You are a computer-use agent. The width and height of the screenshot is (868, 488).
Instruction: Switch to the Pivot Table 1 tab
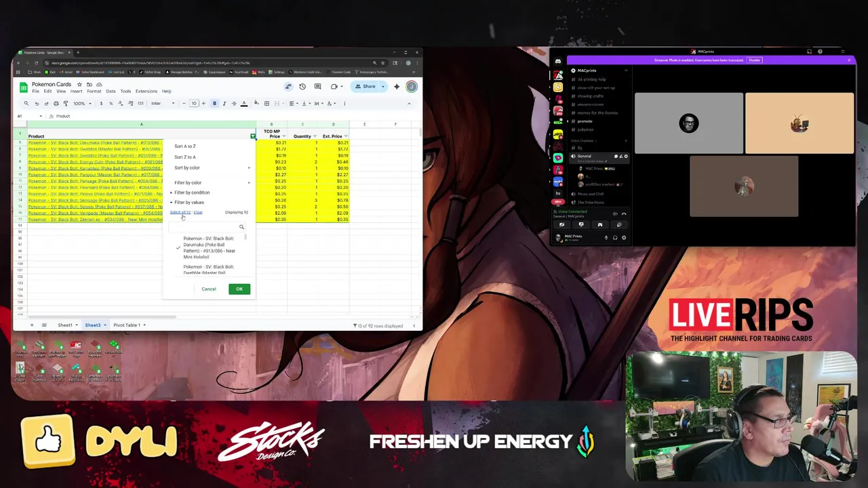pyautogui.click(x=127, y=325)
